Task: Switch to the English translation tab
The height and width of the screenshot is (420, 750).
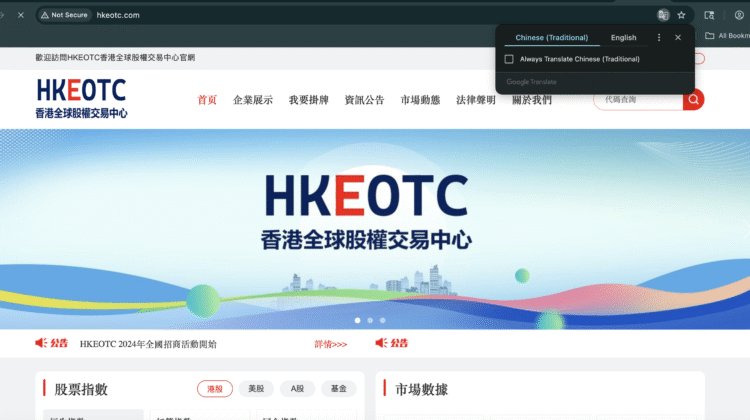Action: (623, 38)
